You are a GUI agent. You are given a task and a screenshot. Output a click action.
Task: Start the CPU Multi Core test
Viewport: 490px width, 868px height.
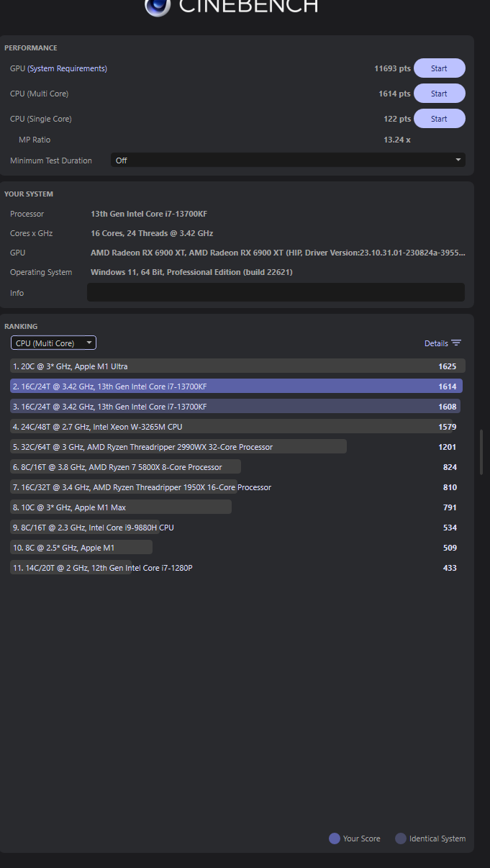pyautogui.click(x=439, y=93)
